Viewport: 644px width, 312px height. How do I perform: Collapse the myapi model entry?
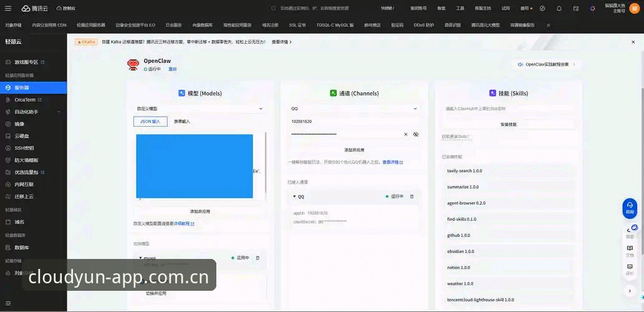[x=140, y=258]
